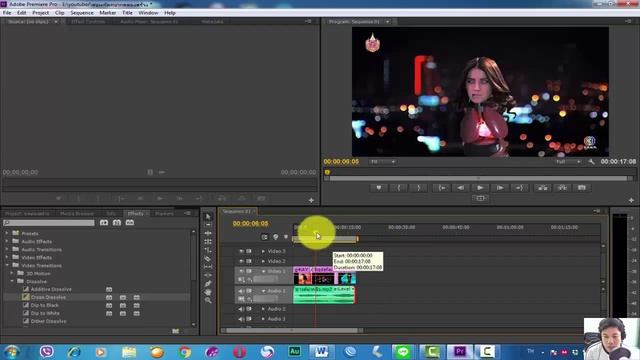This screenshot has height=360, width=640.
Task: Select the Rate Stretch tool
Action: pyautogui.click(x=208, y=250)
